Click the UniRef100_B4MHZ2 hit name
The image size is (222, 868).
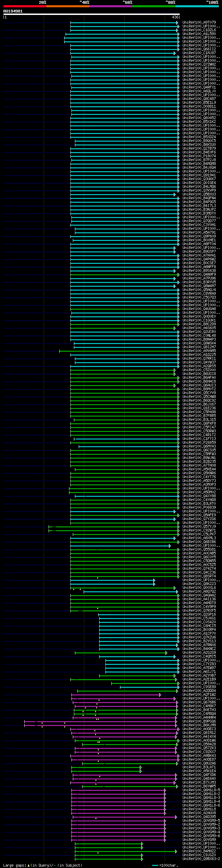(199, 851)
